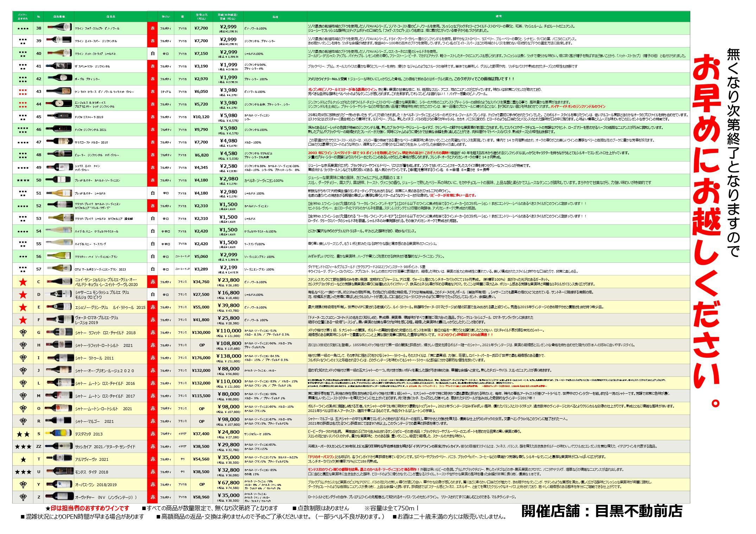The height and width of the screenshot is (534, 756).
Task: Click product name エシェゾー・グラン・クリュ ルイ・ラトゥール 2015
Action: [110, 307]
